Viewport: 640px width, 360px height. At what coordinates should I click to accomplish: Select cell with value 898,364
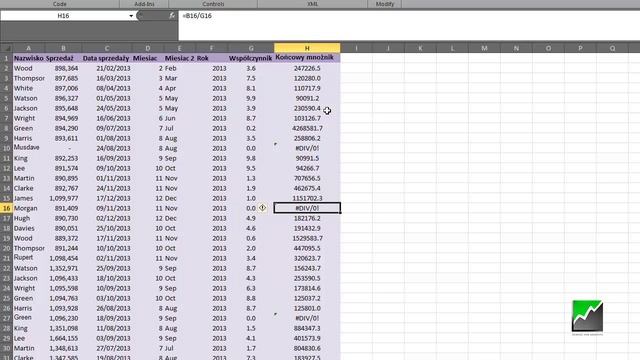(x=63, y=68)
